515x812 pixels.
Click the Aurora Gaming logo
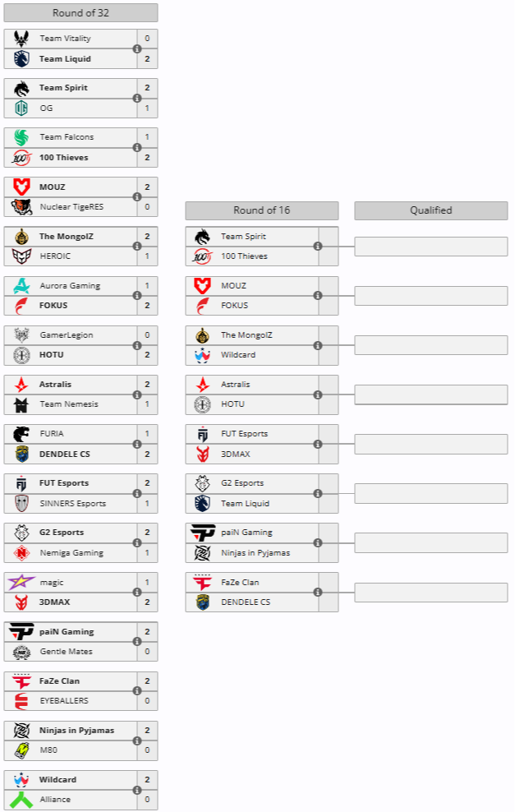(21, 285)
